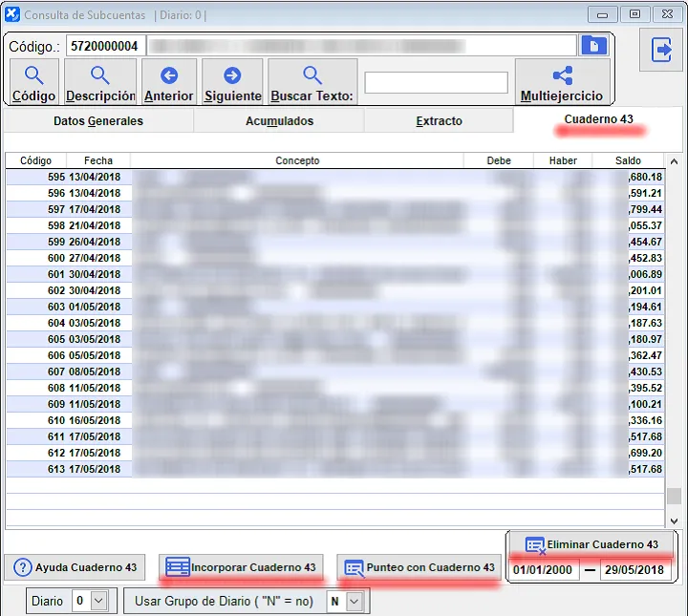The height and width of the screenshot is (616, 688).
Task: Click Incorporar Cuaderno 43 button
Action: click(241, 567)
